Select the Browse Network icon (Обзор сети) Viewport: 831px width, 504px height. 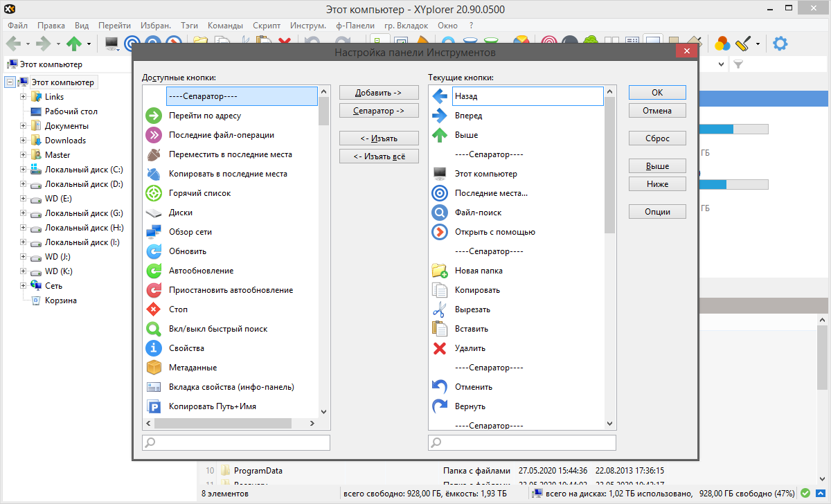(154, 232)
